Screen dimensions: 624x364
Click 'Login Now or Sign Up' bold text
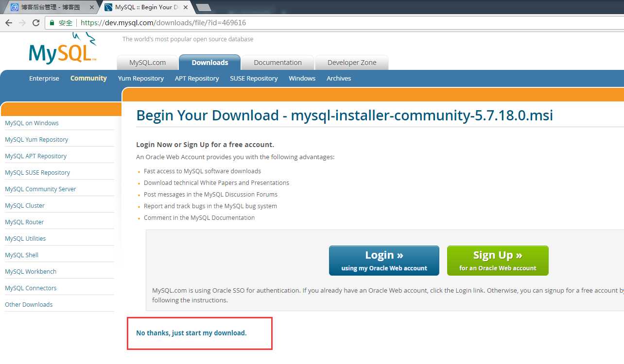pyautogui.click(x=205, y=145)
